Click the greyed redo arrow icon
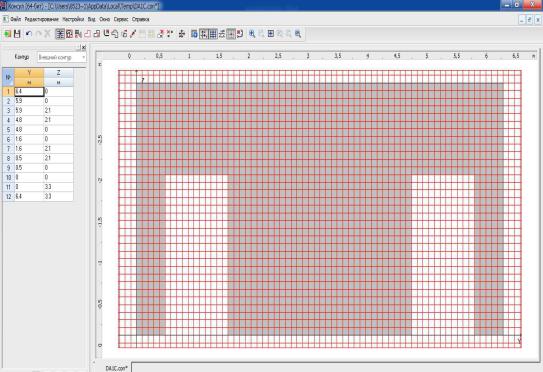 (38, 34)
